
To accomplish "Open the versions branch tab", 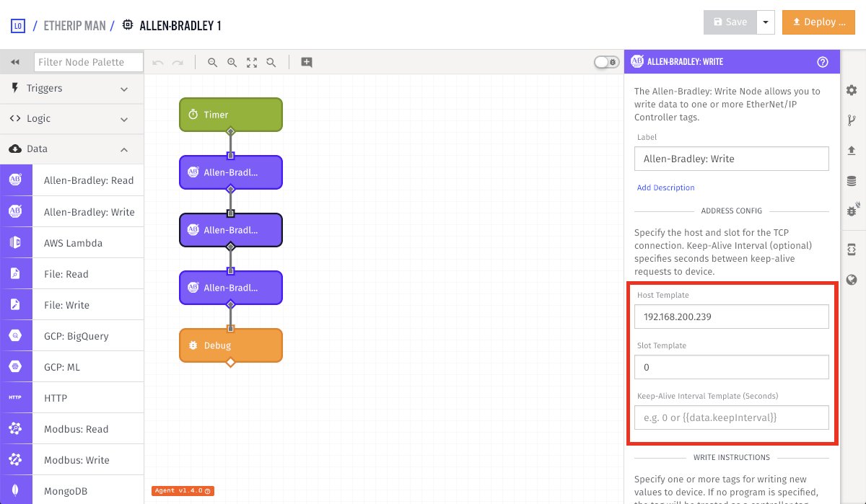I will coord(852,120).
